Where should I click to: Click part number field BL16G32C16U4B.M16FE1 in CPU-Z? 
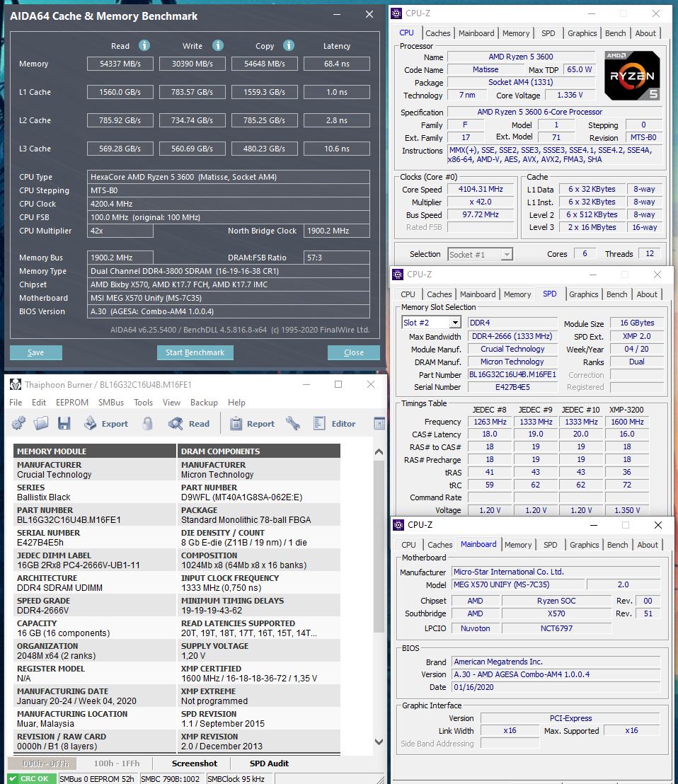coord(512,374)
